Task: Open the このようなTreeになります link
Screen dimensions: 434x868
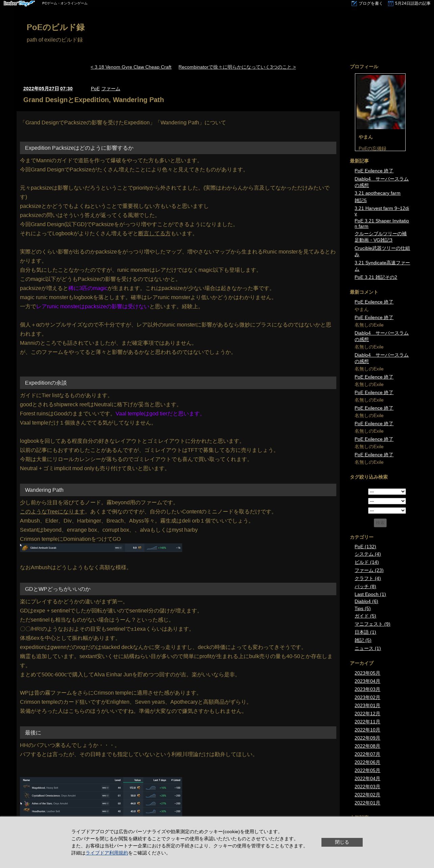Action: pos(52,512)
